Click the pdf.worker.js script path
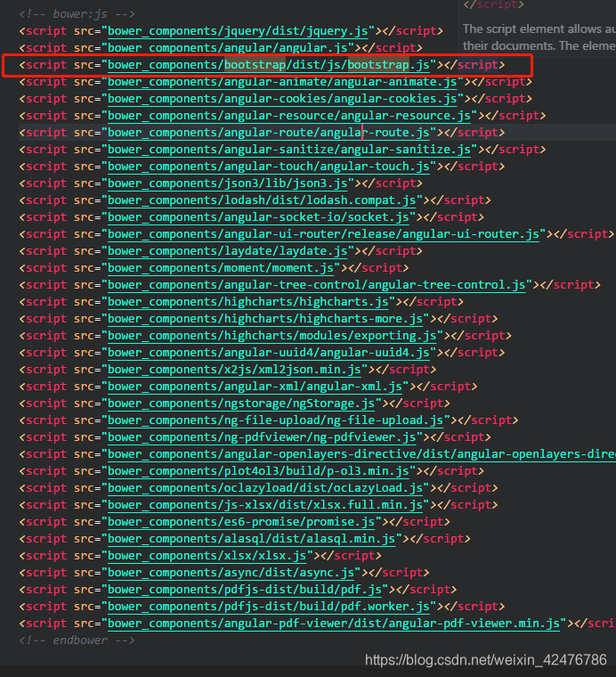 (269, 607)
